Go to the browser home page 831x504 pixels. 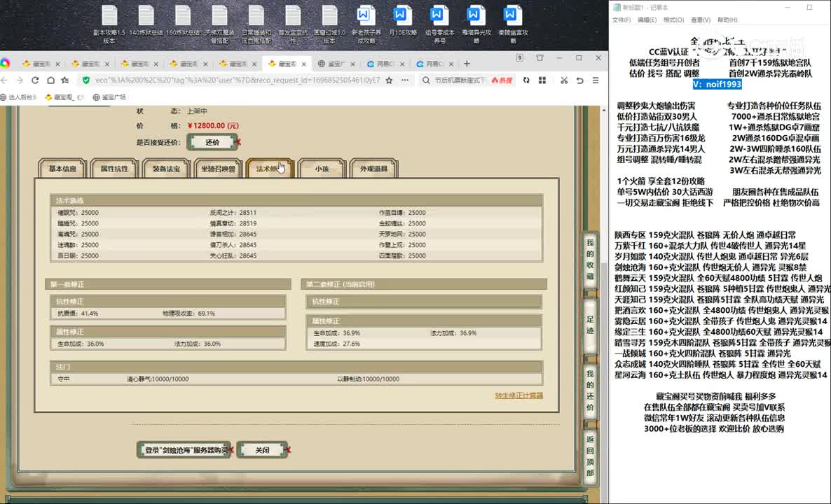[x=50, y=80]
